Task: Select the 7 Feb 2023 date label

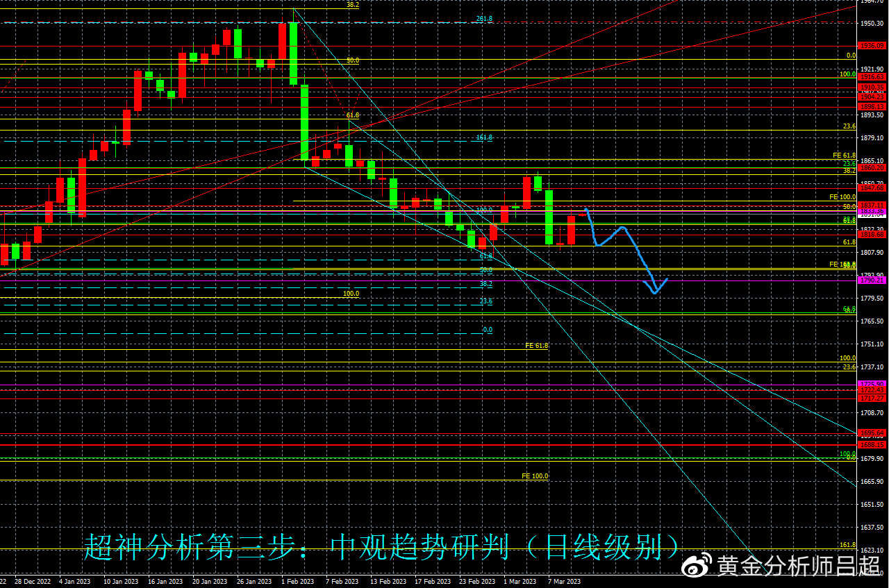Action: pyautogui.click(x=342, y=582)
